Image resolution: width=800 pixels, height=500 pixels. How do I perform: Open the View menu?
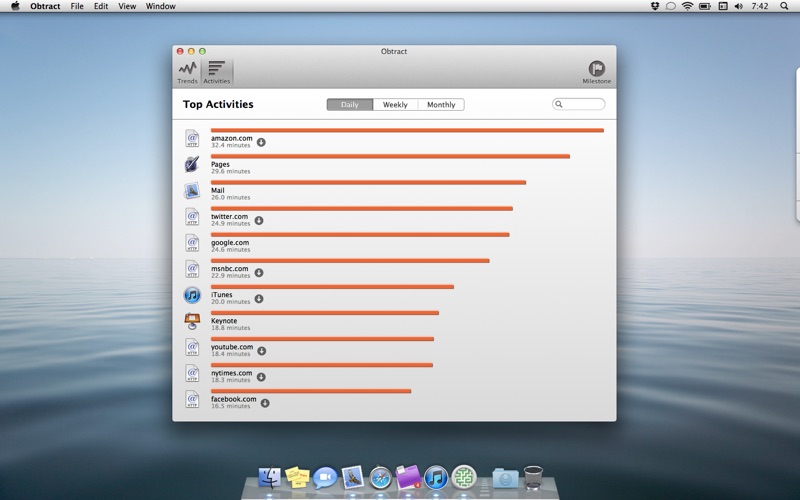(x=127, y=6)
